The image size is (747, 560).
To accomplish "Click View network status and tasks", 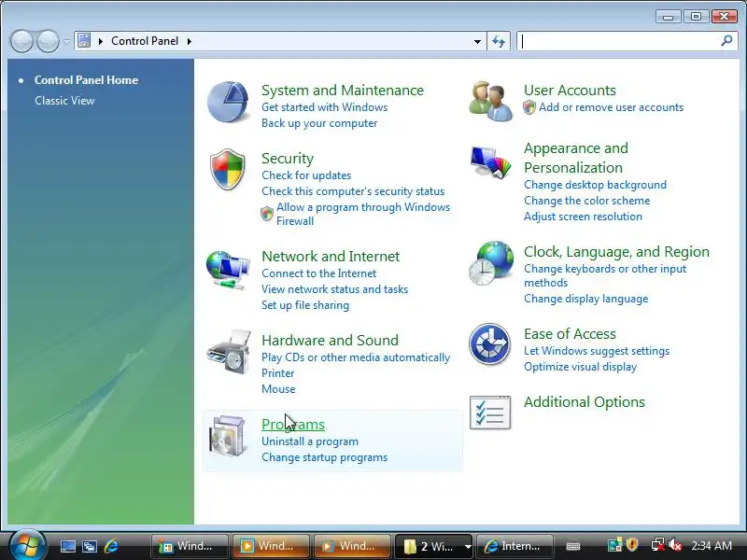I will pos(334,289).
